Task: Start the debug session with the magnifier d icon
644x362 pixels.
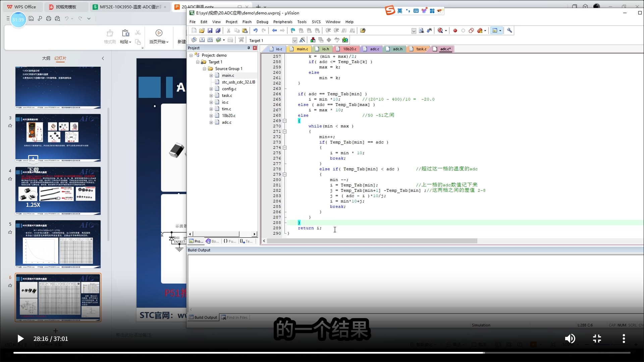Action: 440,31
